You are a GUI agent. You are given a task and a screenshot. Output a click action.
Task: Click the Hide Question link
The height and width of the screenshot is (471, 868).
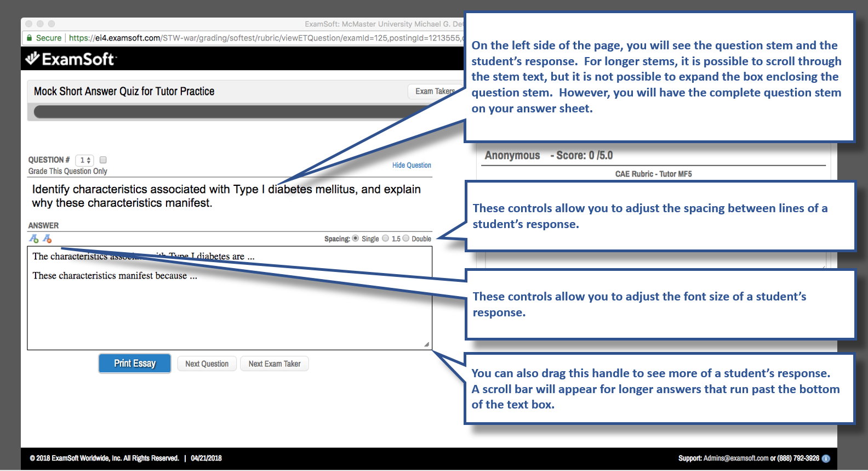pyautogui.click(x=412, y=165)
